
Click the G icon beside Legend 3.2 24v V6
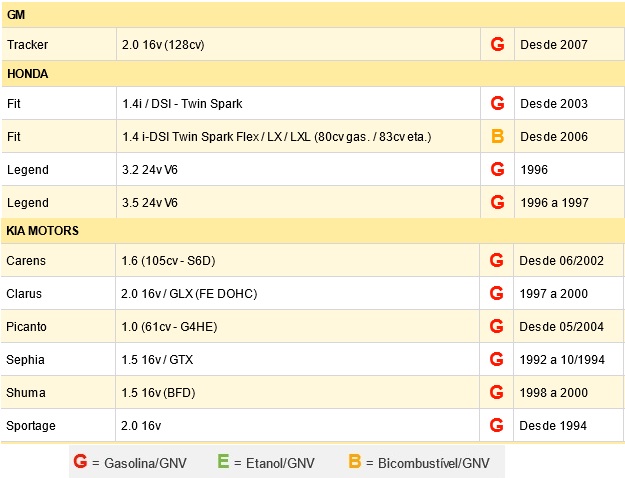point(497,169)
